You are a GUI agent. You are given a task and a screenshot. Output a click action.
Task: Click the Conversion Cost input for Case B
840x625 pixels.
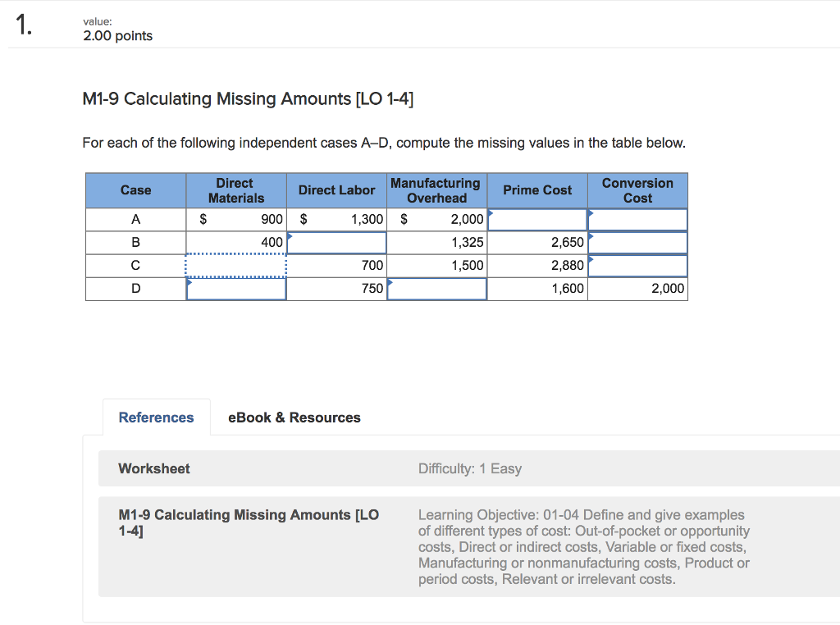[x=638, y=242]
